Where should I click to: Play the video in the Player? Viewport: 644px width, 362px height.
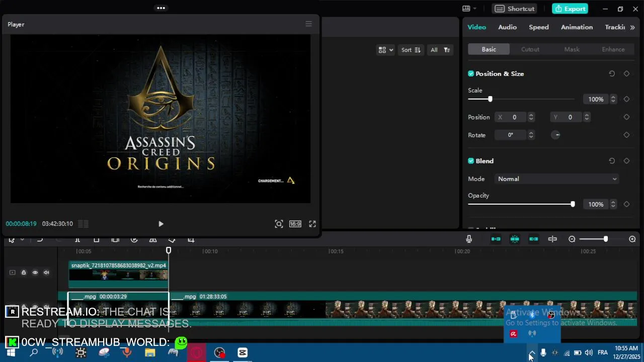(x=161, y=224)
